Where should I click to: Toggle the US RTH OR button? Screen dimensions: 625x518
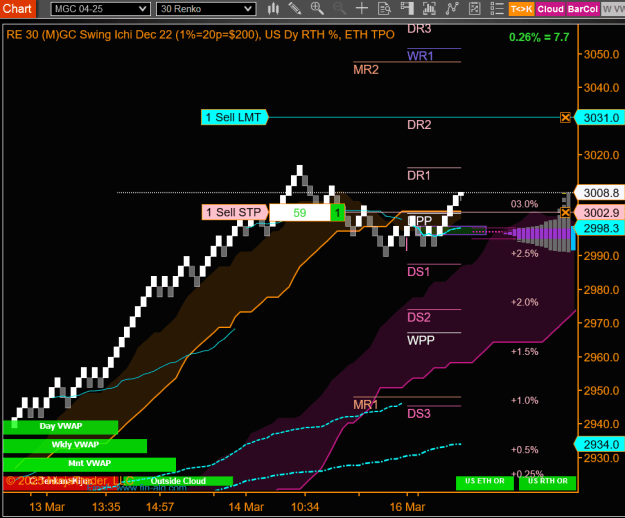[548, 481]
